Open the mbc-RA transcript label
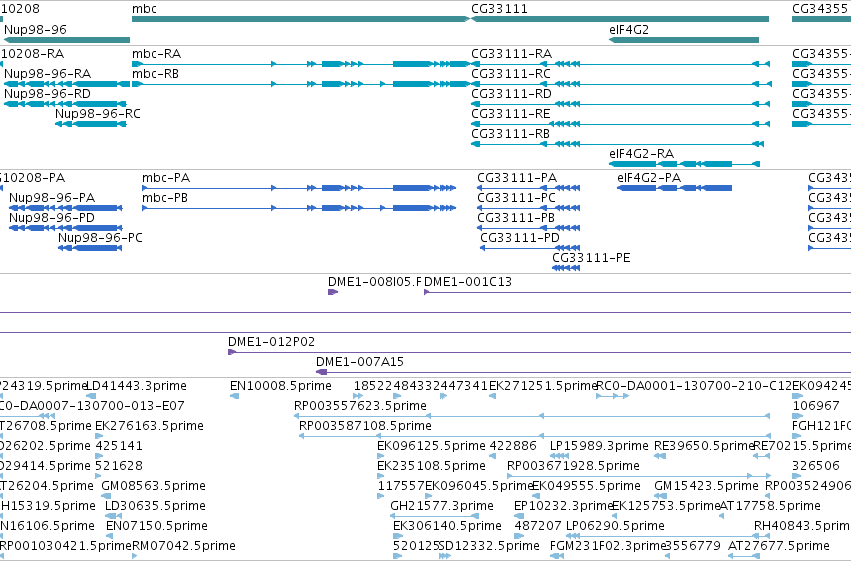The height and width of the screenshot is (561, 851). point(156,54)
